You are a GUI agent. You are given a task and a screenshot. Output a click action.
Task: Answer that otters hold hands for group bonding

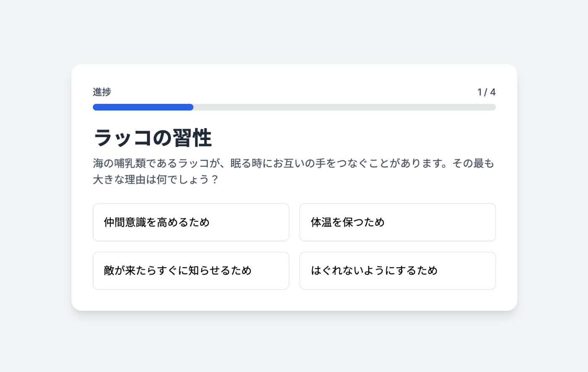click(191, 222)
